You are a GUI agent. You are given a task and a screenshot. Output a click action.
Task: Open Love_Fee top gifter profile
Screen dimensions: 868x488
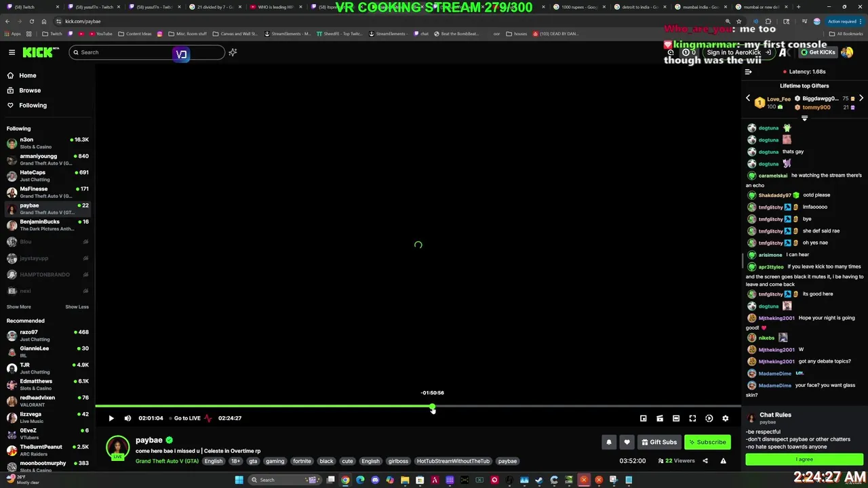[x=778, y=99]
